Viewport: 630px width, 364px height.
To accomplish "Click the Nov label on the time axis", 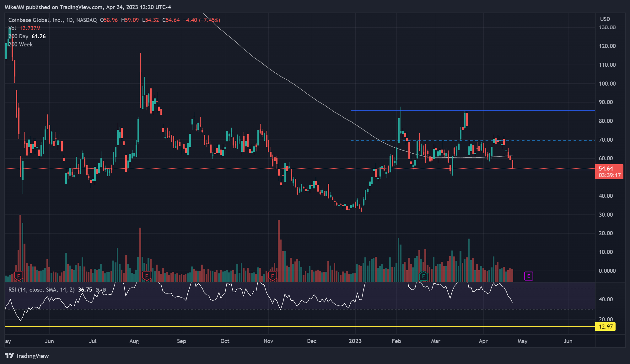I will [x=268, y=341].
